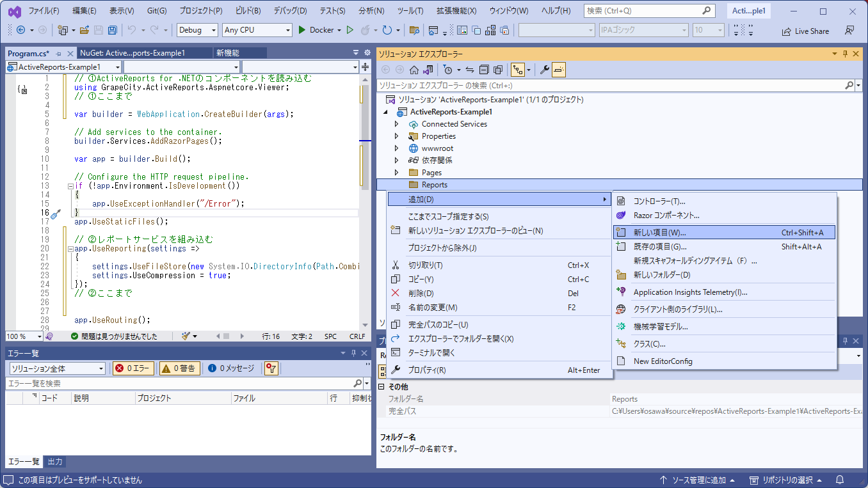Choose 削除(D) in the context menu
868x488 pixels.
click(x=499, y=294)
